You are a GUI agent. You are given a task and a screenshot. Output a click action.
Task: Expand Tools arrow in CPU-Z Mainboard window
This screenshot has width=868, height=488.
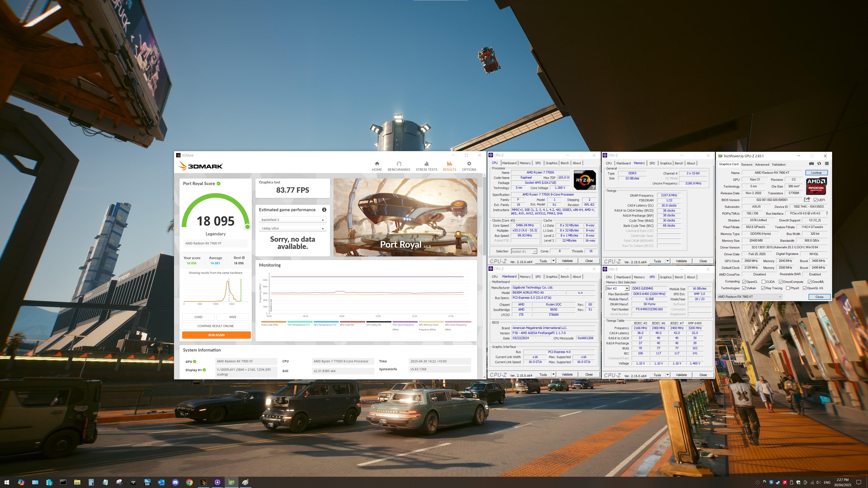[553, 375]
